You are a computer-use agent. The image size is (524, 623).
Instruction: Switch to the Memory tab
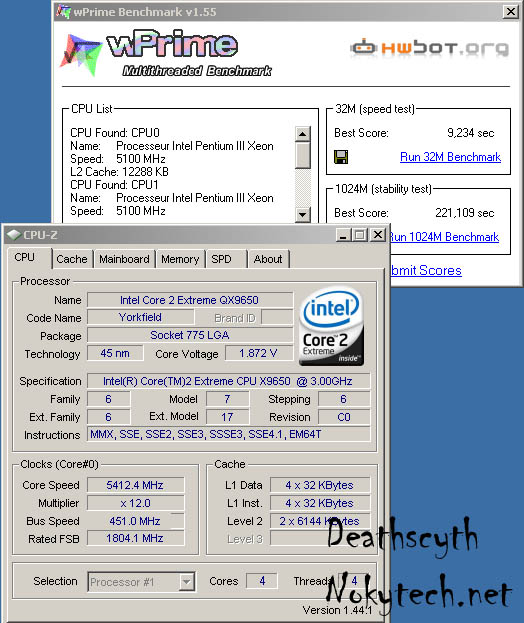pyautogui.click(x=180, y=259)
